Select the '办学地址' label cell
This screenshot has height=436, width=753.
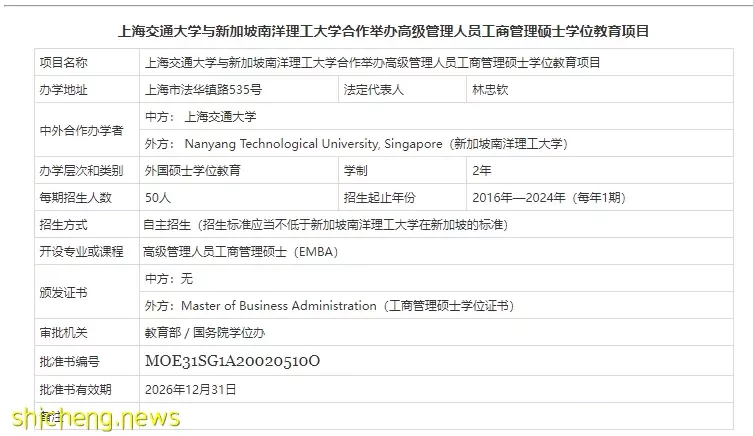pos(87,89)
